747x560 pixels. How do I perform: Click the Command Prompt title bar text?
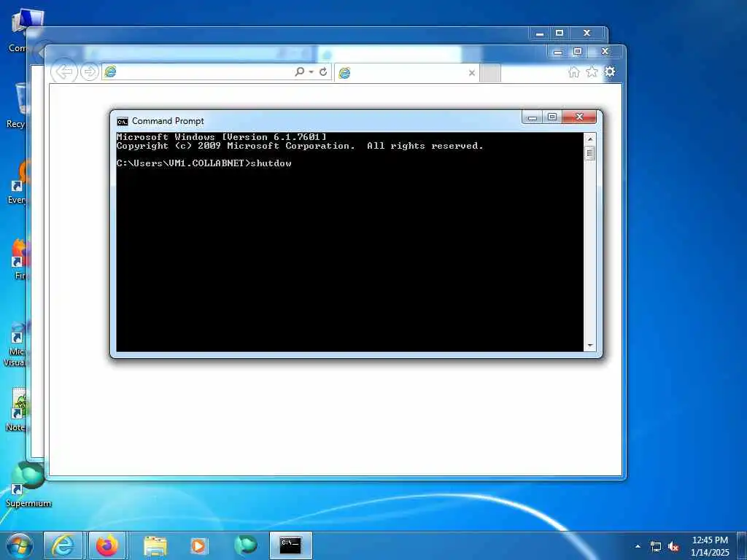tap(168, 121)
